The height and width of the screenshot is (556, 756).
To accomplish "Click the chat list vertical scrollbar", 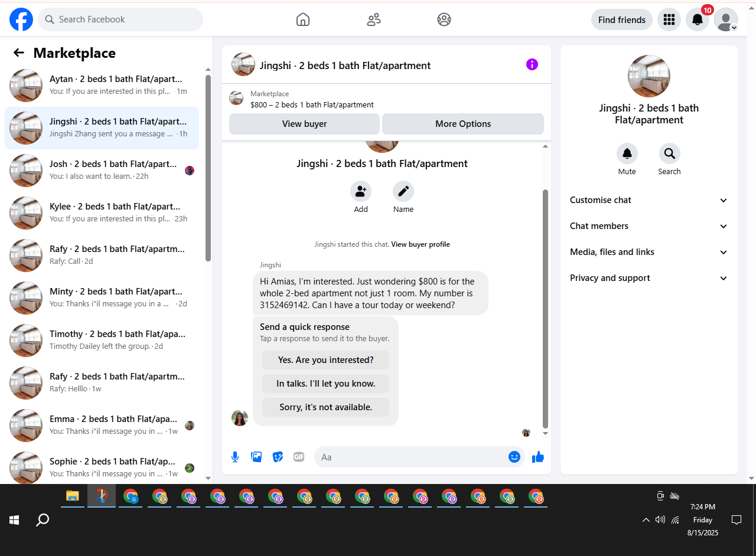I will [208, 168].
